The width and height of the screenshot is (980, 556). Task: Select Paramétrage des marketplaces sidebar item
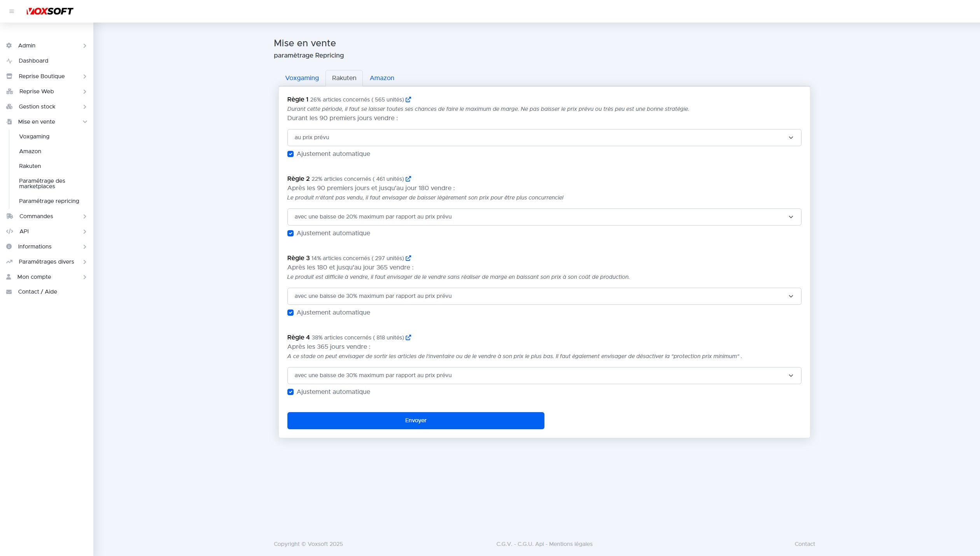[42, 184]
